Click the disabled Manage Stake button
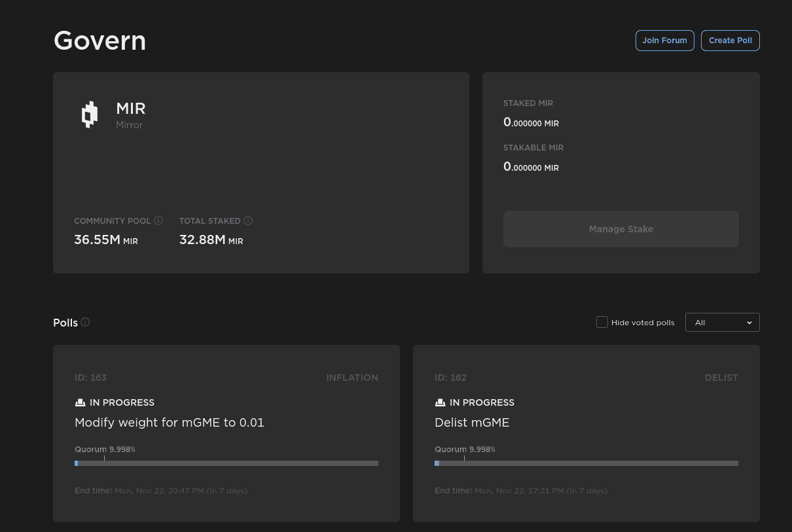This screenshot has width=792, height=532. [x=621, y=228]
